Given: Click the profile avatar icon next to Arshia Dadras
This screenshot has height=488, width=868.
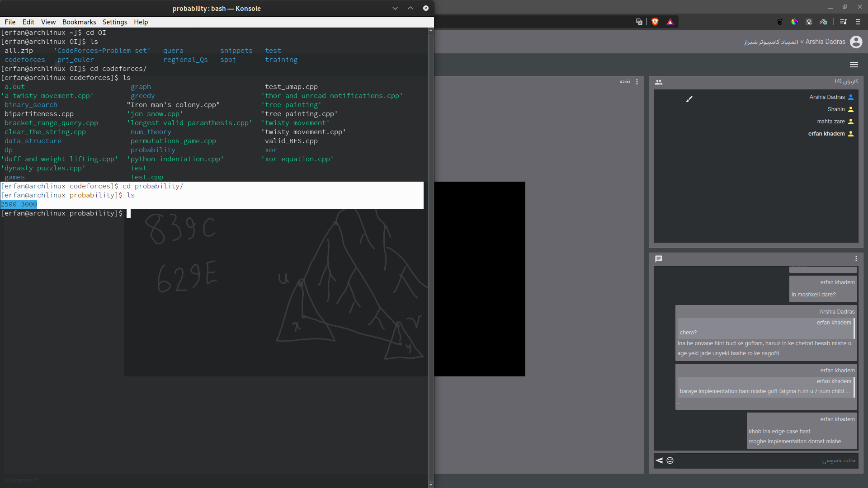Looking at the screenshot, I should coord(856,42).
